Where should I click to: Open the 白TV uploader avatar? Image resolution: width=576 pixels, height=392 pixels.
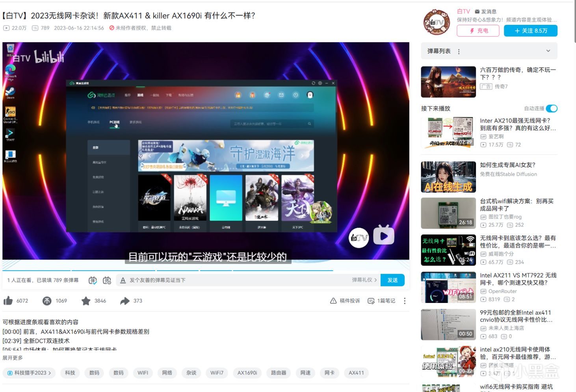(437, 22)
